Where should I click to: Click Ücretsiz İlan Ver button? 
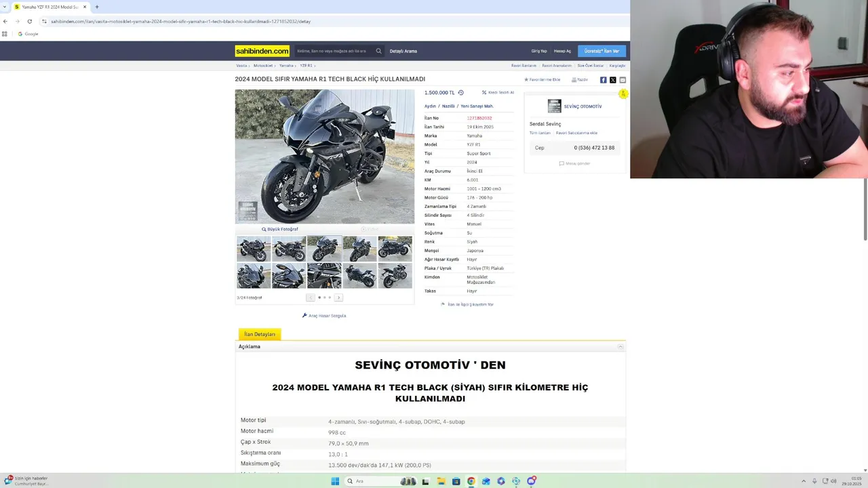(x=601, y=51)
